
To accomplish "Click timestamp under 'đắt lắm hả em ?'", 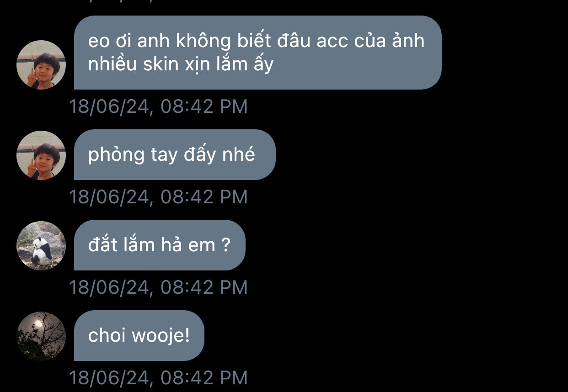I will (x=158, y=287).
